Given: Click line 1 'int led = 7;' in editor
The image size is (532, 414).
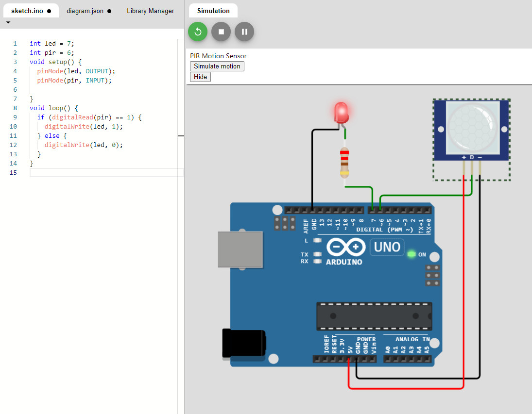Looking at the screenshot, I should click(x=52, y=43).
